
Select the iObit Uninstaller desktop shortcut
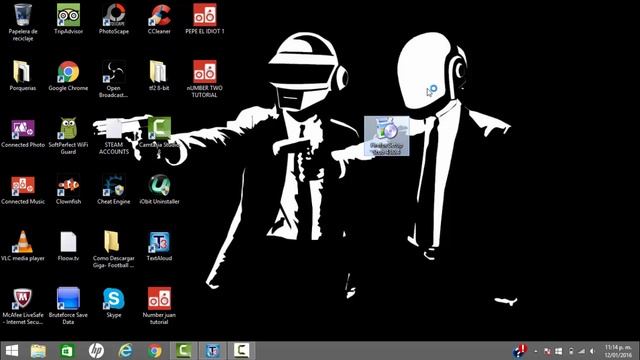pos(159,189)
